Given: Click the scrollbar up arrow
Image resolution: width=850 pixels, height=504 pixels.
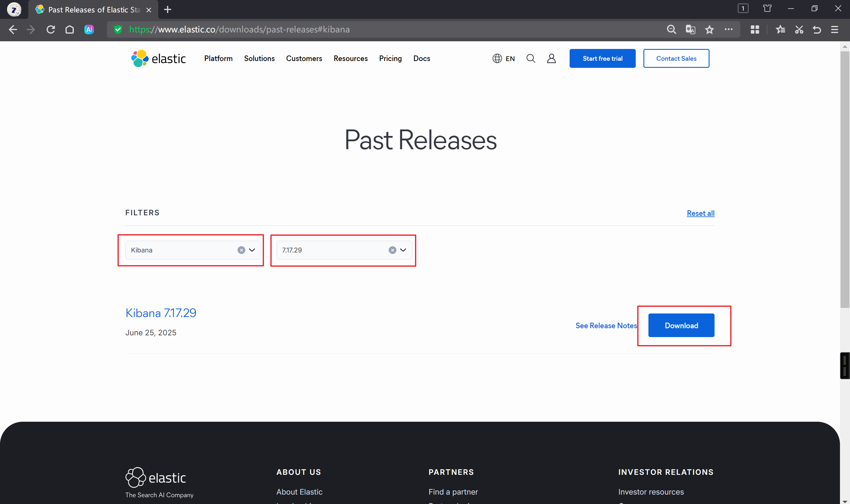Looking at the screenshot, I should [x=845, y=47].
